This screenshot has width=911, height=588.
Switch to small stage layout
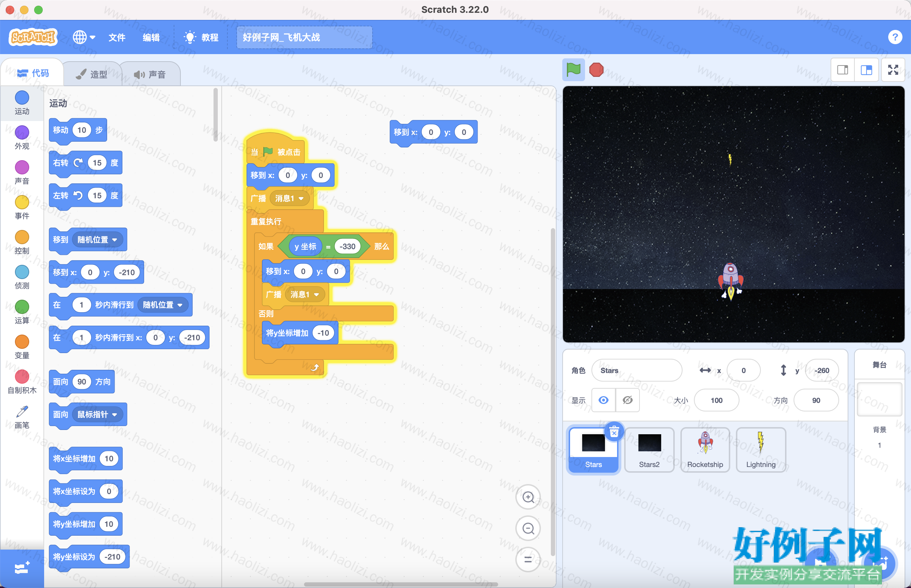(x=843, y=70)
